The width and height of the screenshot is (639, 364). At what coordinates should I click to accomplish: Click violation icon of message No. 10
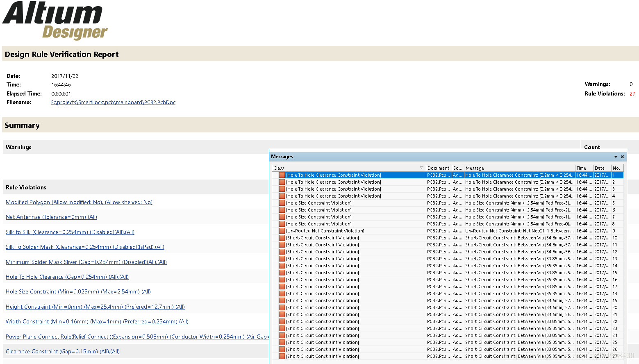click(282, 238)
